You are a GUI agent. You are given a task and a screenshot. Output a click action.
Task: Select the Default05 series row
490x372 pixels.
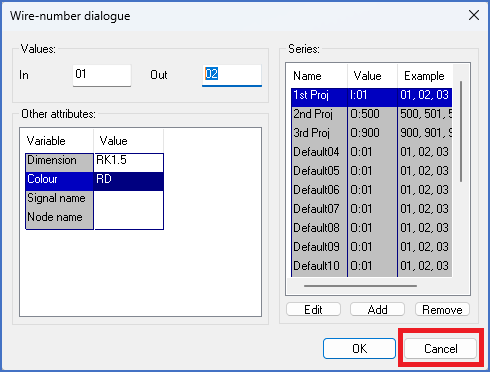pos(371,173)
